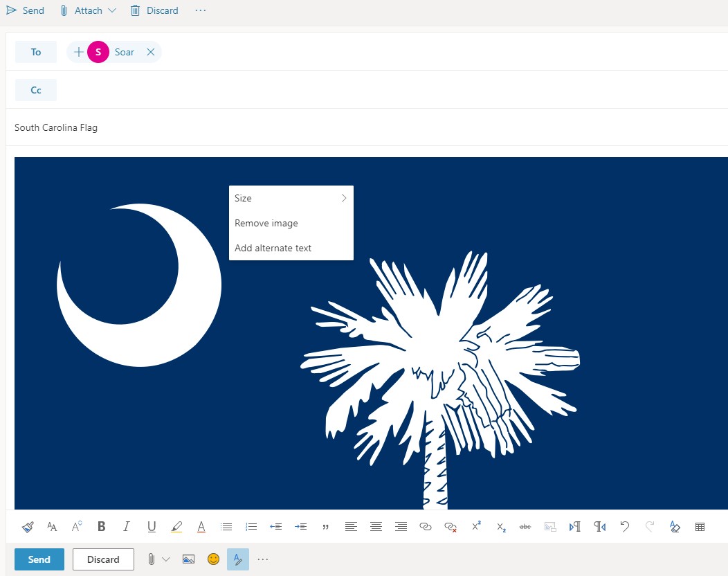
Task: Insert a hyperlink
Action: click(x=426, y=527)
